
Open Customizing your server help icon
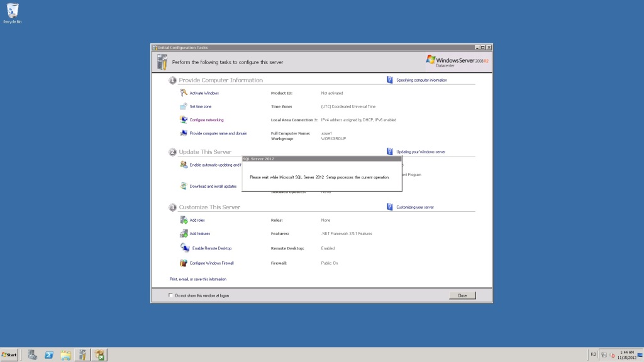(x=390, y=207)
